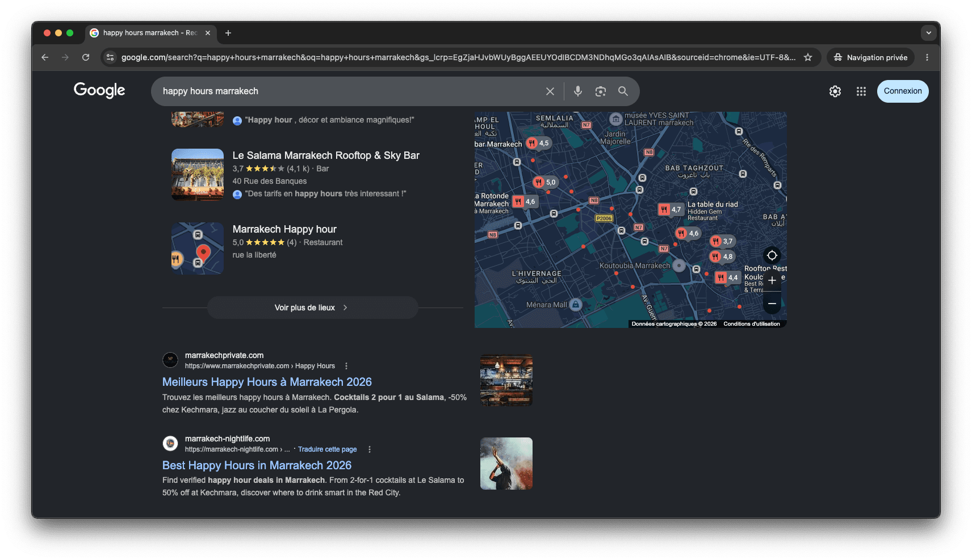Open the marrakech-nightlife.com result image
This screenshot has width=972, height=560.
coord(506,464)
